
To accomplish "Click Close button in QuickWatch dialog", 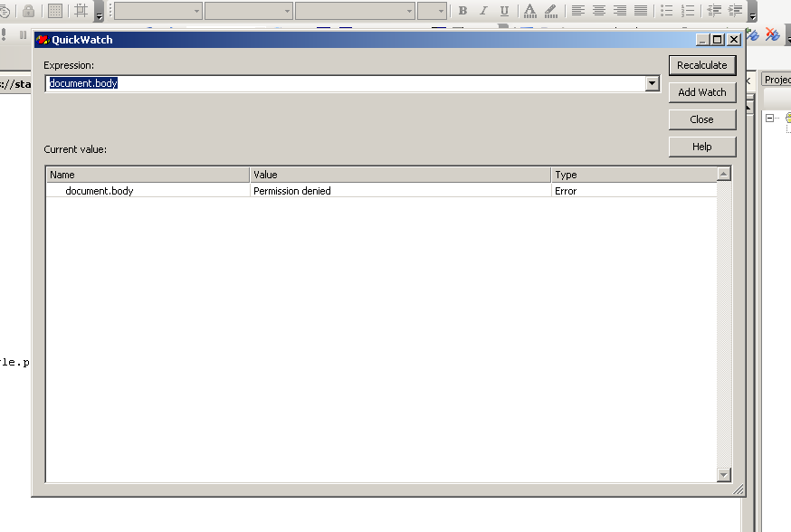I will 702,119.
